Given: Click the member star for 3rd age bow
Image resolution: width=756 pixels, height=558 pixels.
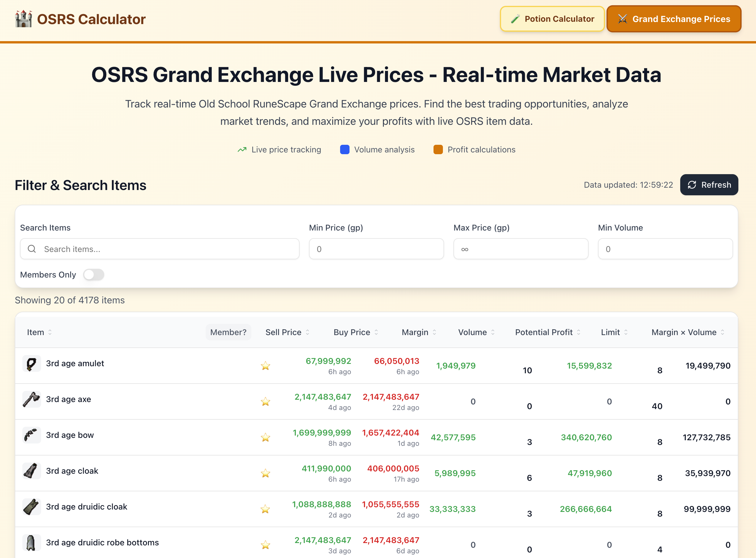Looking at the screenshot, I should click(x=266, y=437).
